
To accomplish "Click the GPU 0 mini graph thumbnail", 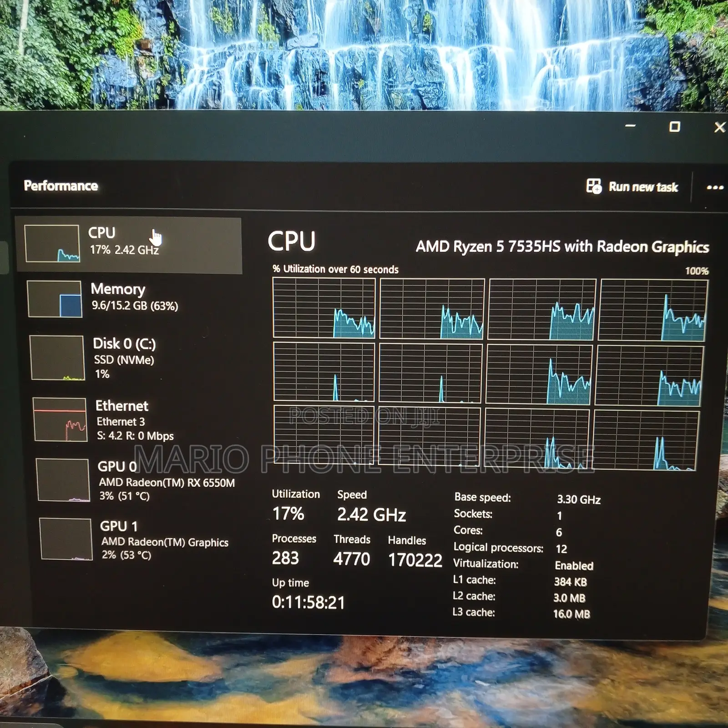I will pos(63,480).
